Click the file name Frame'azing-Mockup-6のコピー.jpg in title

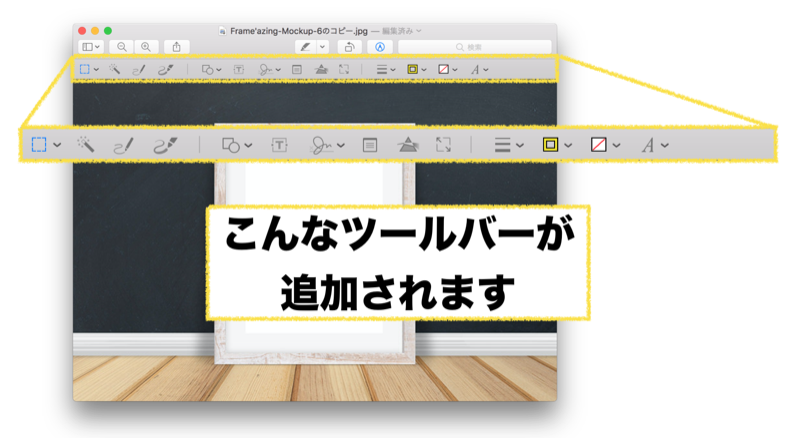(x=298, y=31)
